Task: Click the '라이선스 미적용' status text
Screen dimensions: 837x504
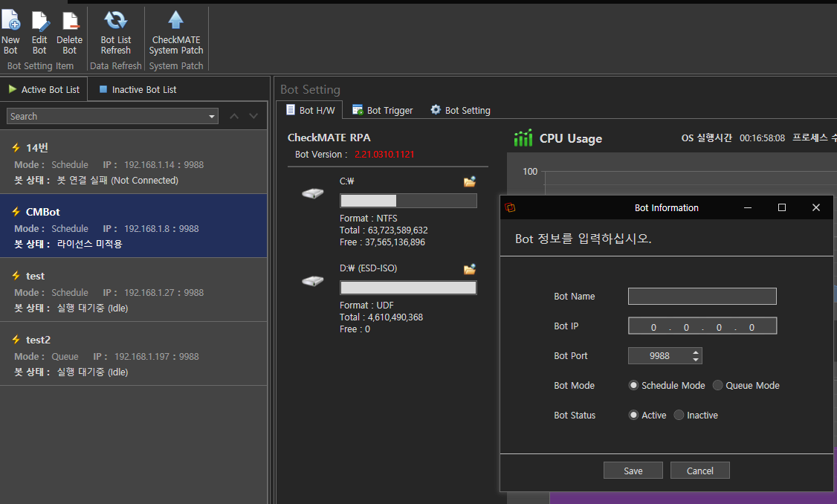Action: point(90,244)
